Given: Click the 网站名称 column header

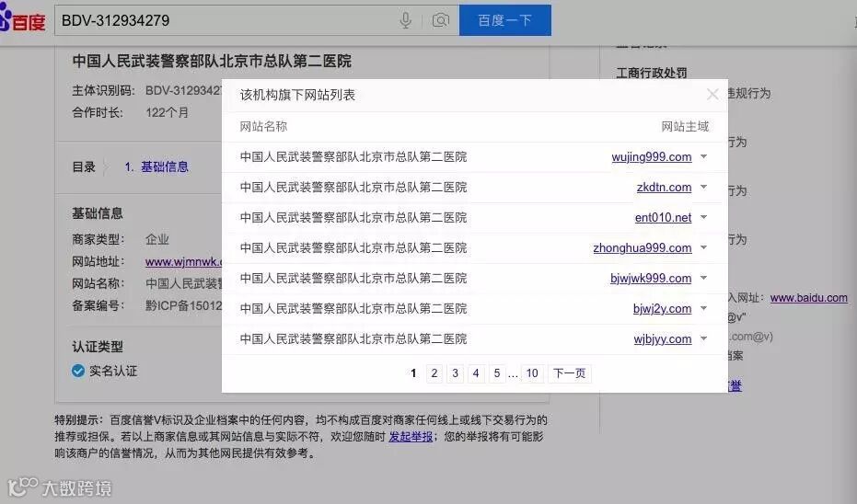Looking at the screenshot, I should click(263, 127).
